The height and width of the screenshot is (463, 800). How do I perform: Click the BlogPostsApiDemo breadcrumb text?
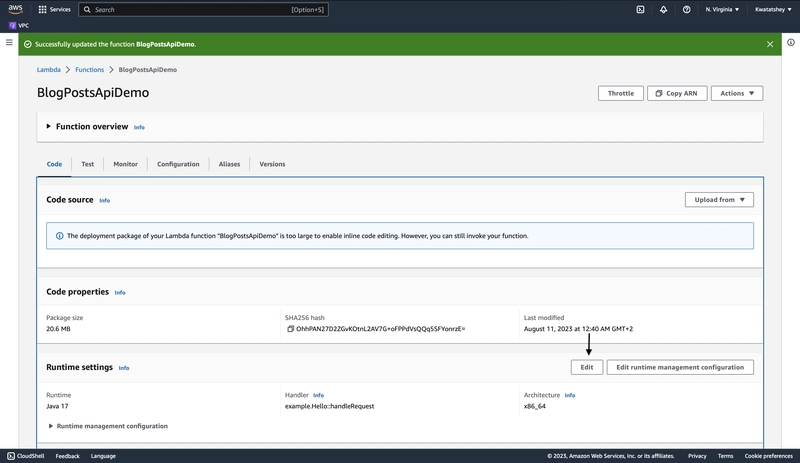point(147,69)
